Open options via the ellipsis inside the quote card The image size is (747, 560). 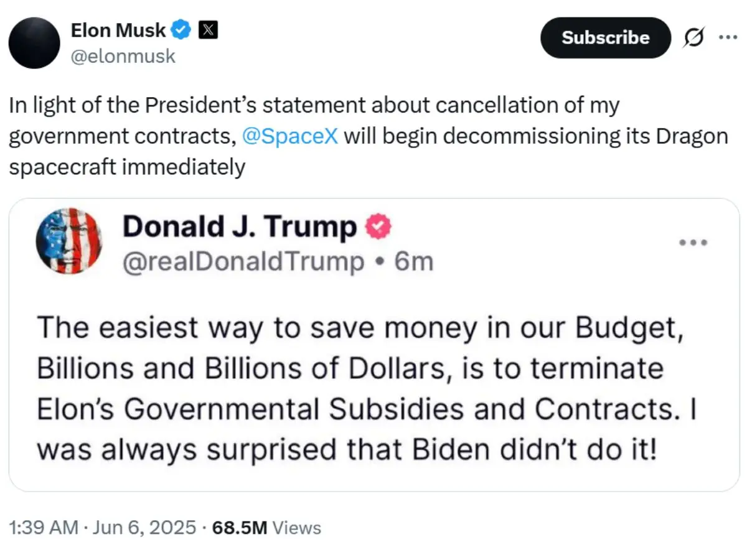pyautogui.click(x=693, y=243)
